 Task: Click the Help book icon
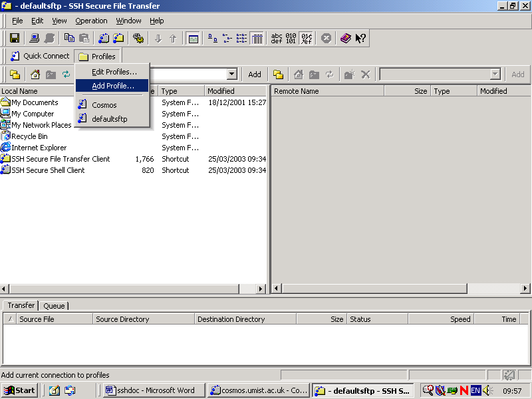[x=345, y=39]
